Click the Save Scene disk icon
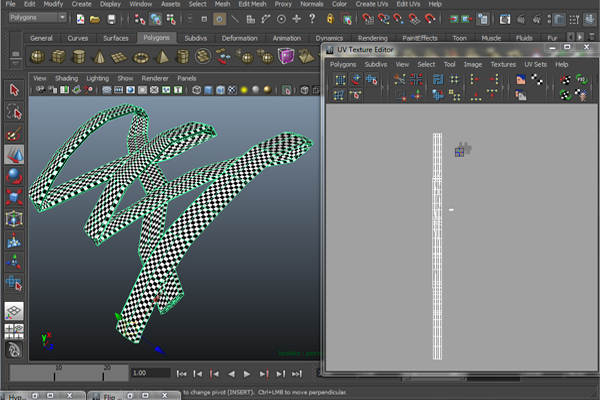 coord(111,19)
